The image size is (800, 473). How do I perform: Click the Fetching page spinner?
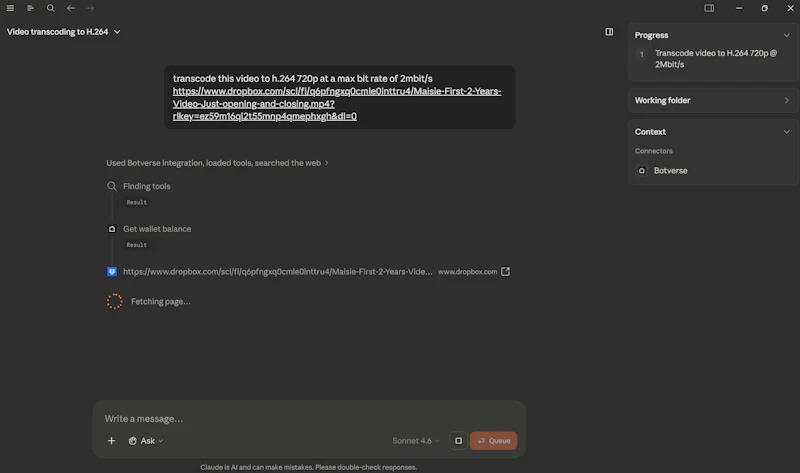[115, 302]
